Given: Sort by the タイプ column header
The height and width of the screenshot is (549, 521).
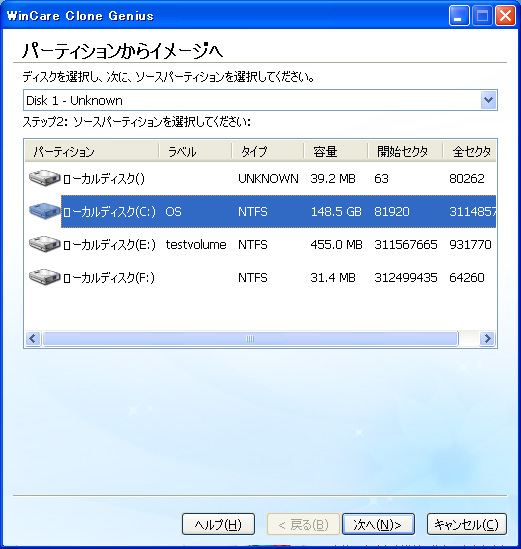Looking at the screenshot, I should pos(268,151).
